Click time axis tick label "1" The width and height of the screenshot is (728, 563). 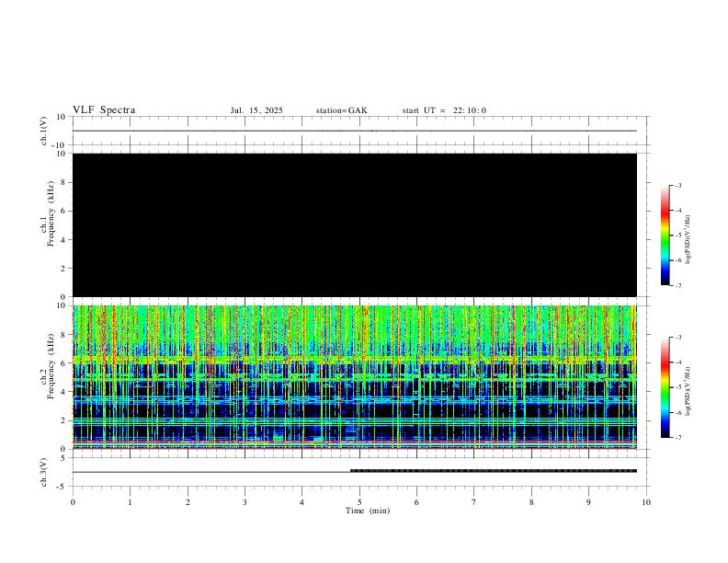(x=130, y=502)
